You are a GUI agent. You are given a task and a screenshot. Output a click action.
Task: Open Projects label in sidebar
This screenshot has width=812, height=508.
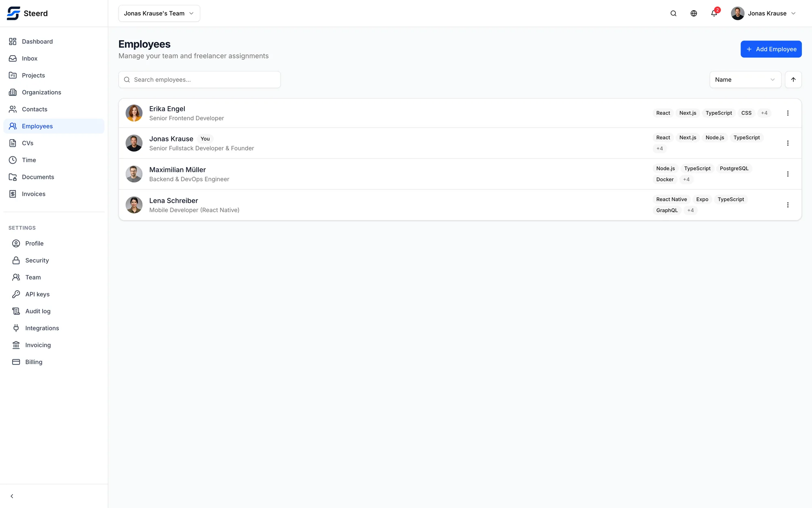coord(33,76)
